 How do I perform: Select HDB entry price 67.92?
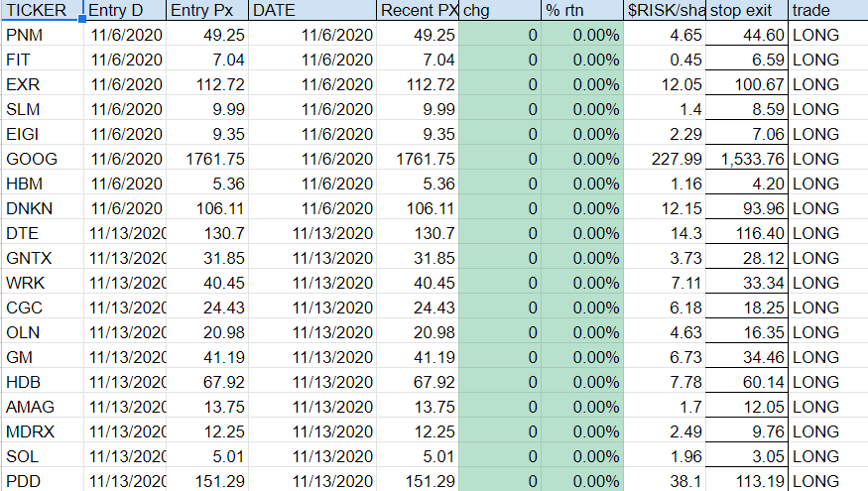207,382
